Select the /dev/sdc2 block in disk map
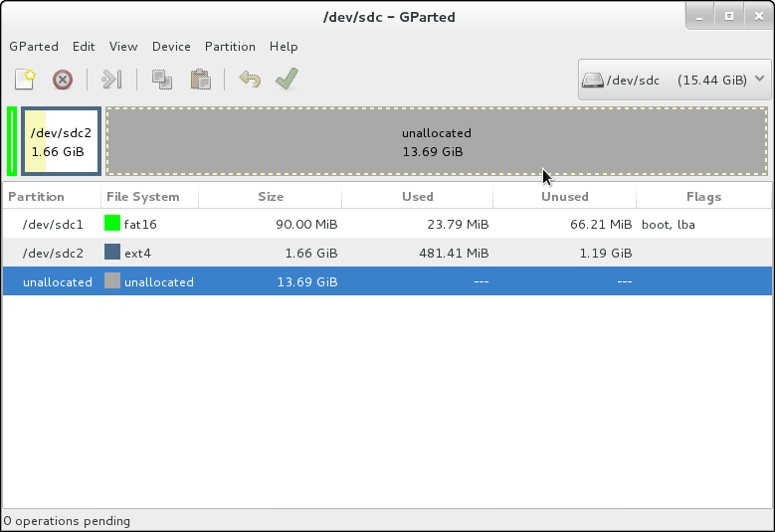 click(62, 141)
